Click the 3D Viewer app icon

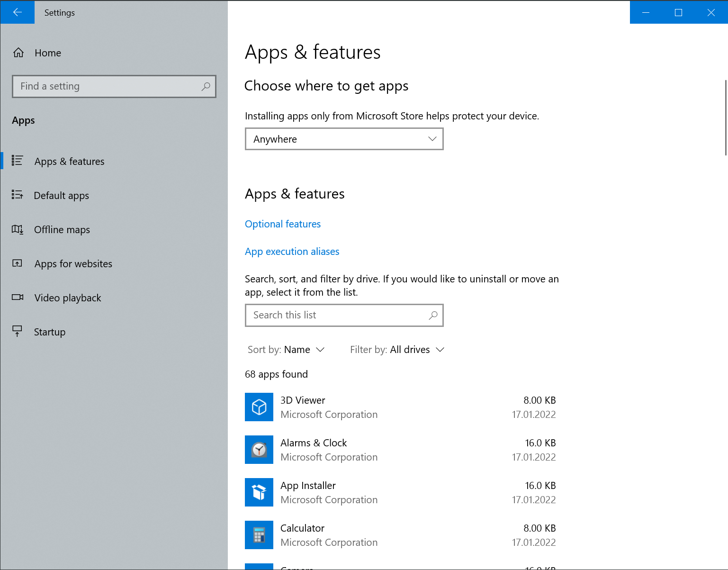tap(259, 407)
